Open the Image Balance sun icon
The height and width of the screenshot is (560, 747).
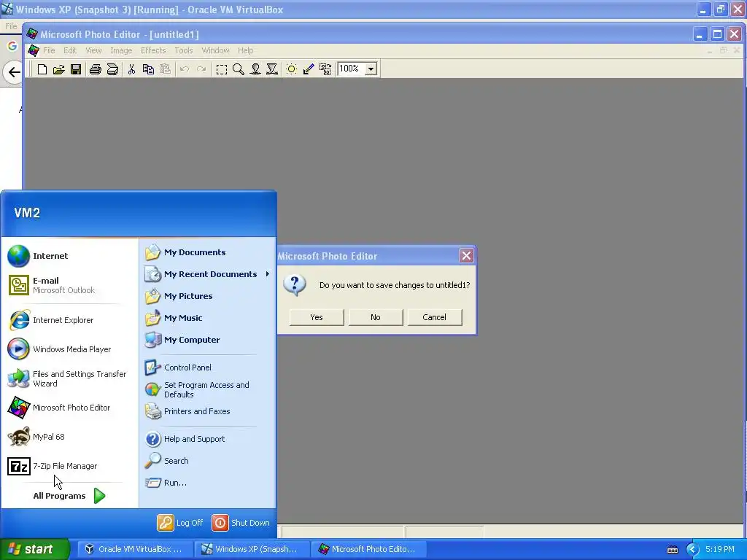click(292, 69)
